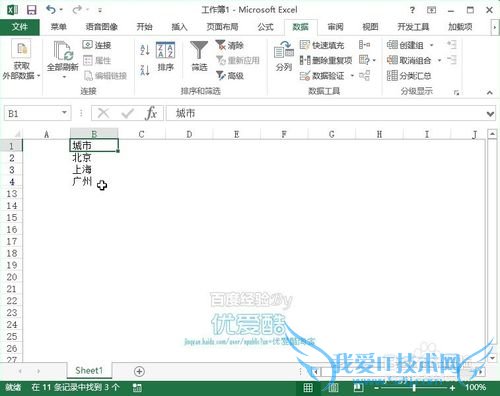
Task: Switch to Page Break Preview in status bar
Action: tap(358, 387)
